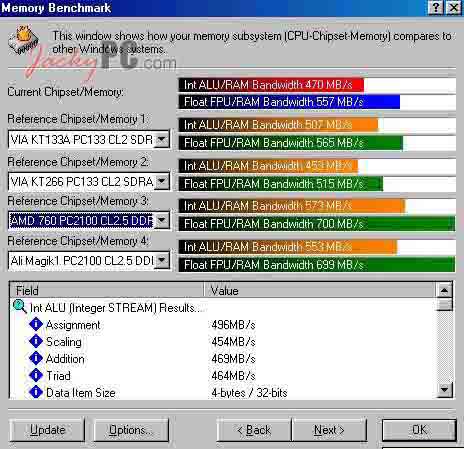Click the info icon next to Triad
This screenshot has width=464, height=449.
[36, 375]
